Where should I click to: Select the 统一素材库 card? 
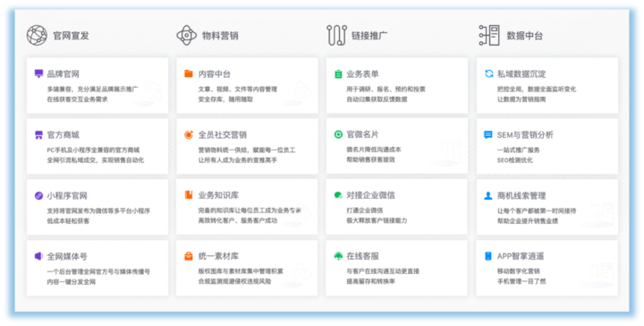pos(247,268)
